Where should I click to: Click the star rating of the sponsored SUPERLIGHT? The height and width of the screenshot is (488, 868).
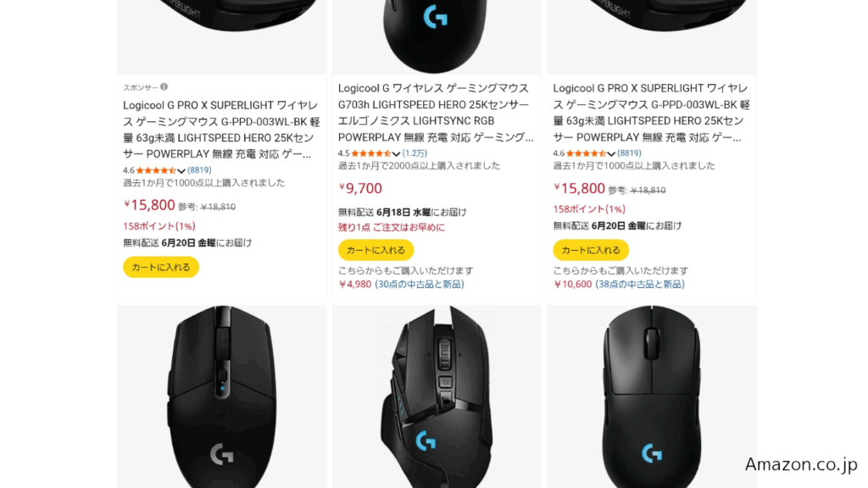pyautogui.click(x=156, y=170)
